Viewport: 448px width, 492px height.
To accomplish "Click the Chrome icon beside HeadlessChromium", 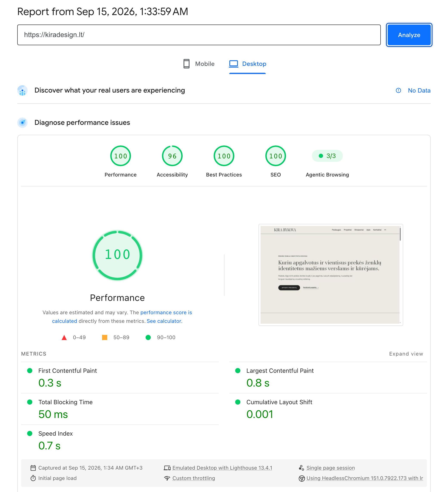I will coord(302,478).
